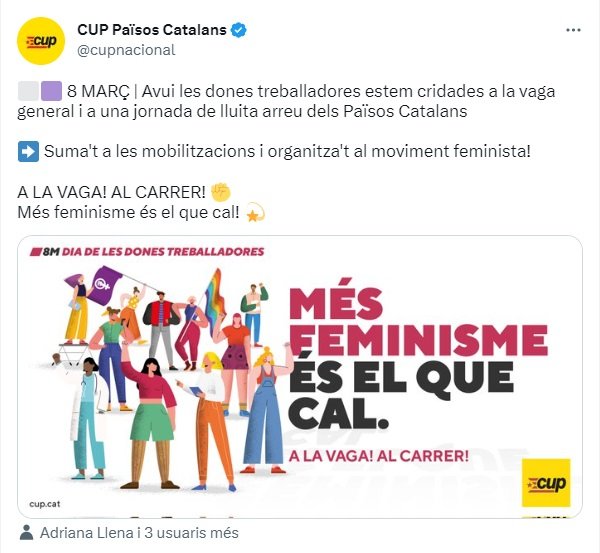Image resolution: width=600 pixels, height=553 pixels.
Task: Click cup.cat text in the image
Action: tap(45, 504)
